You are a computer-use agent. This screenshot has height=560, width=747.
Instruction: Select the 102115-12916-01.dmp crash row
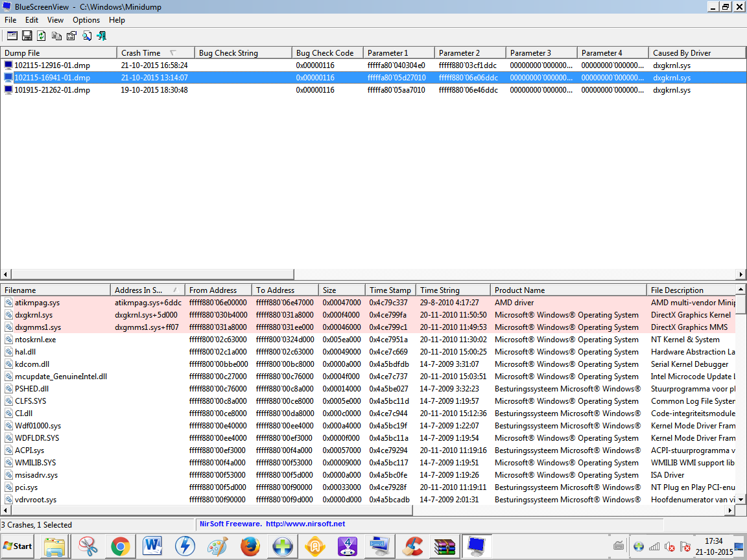point(373,65)
